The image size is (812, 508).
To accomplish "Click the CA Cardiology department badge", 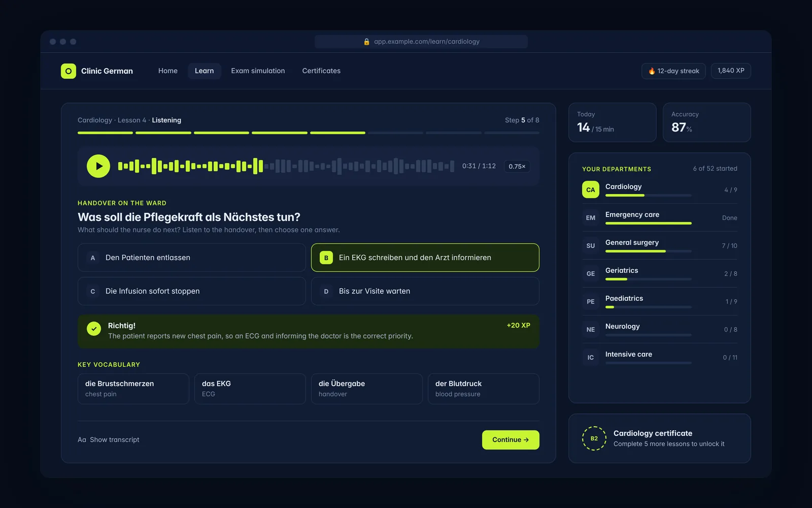I will tap(591, 189).
